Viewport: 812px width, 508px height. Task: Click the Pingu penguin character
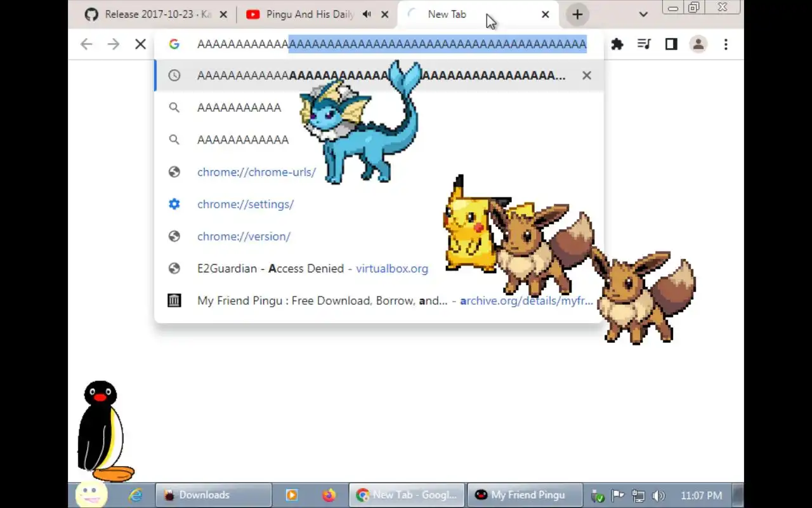pyautogui.click(x=105, y=432)
